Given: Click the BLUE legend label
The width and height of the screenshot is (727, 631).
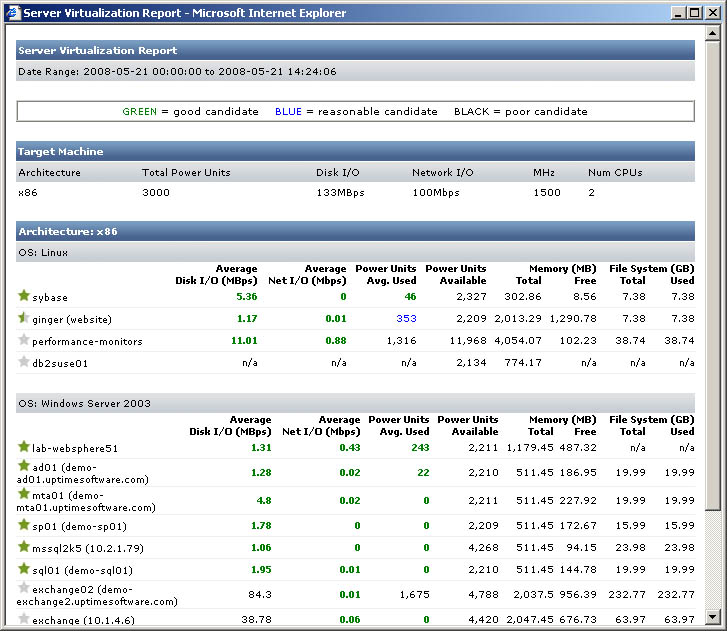Looking at the screenshot, I should [288, 112].
